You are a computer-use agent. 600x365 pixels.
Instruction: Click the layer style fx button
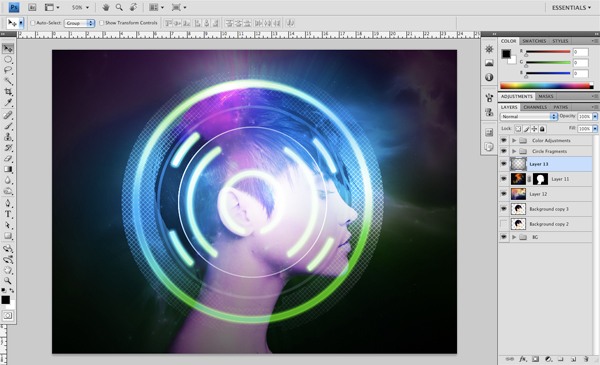click(523, 359)
